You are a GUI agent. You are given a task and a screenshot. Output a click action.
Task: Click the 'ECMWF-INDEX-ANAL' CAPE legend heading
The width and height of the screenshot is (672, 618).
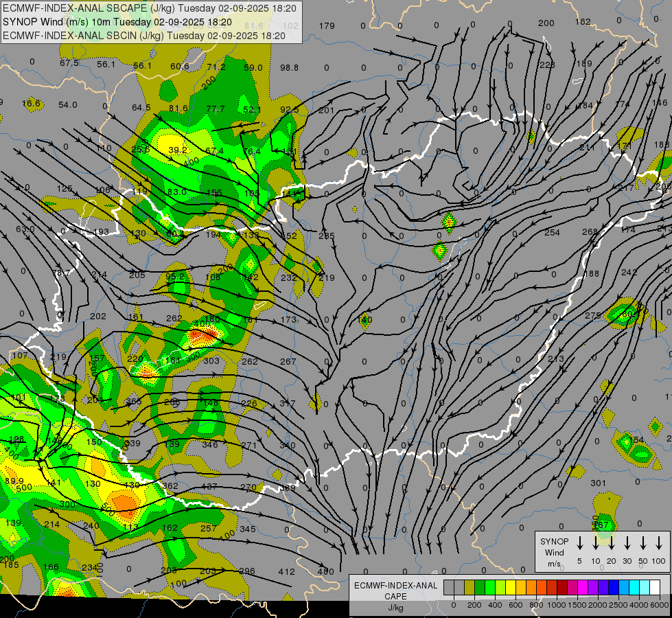[395, 586]
